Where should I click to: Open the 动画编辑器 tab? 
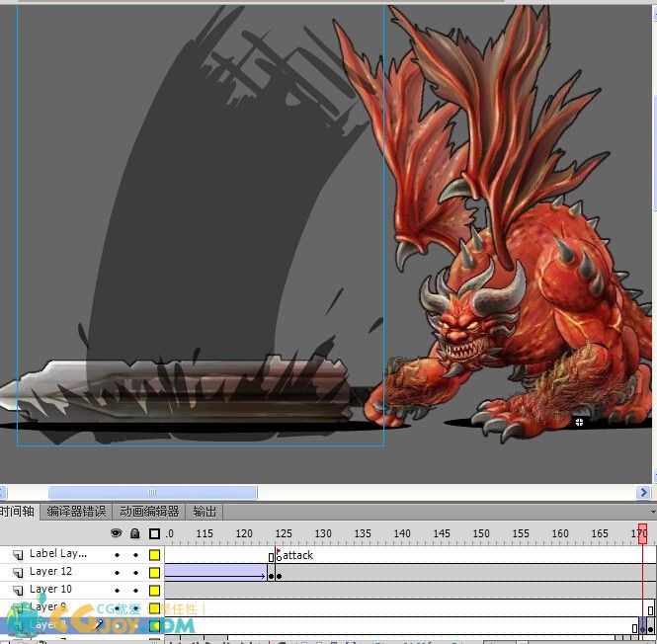pos(149,512)
